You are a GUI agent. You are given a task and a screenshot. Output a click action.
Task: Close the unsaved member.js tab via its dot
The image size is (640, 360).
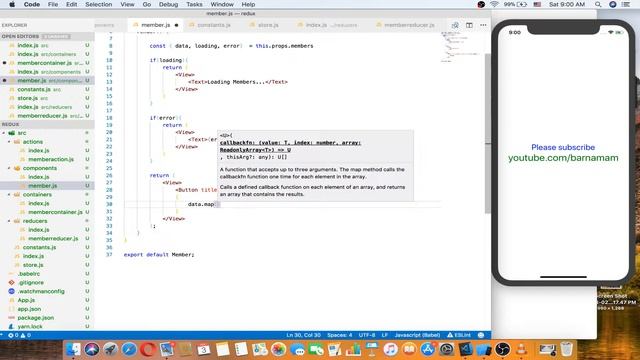click(x=176, y=25)
